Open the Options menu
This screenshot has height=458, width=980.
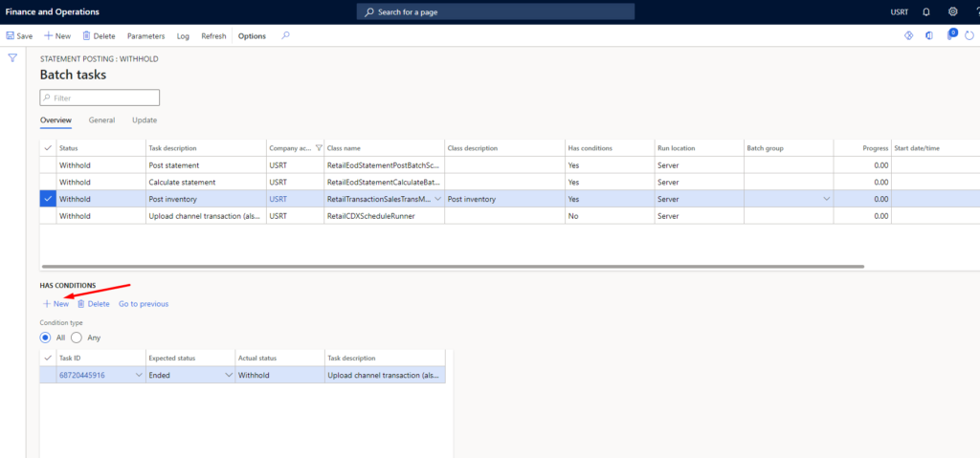252,36
